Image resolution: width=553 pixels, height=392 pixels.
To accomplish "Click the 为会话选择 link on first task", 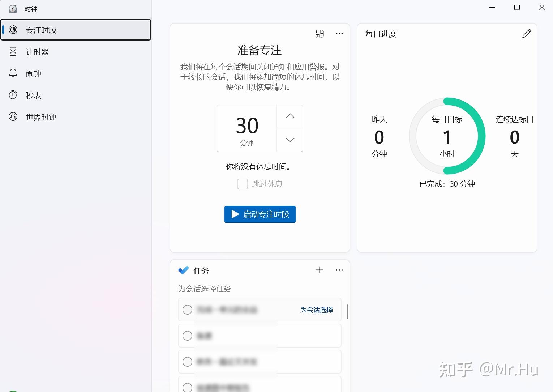I will pyautogui.click(x=317, y=310).
